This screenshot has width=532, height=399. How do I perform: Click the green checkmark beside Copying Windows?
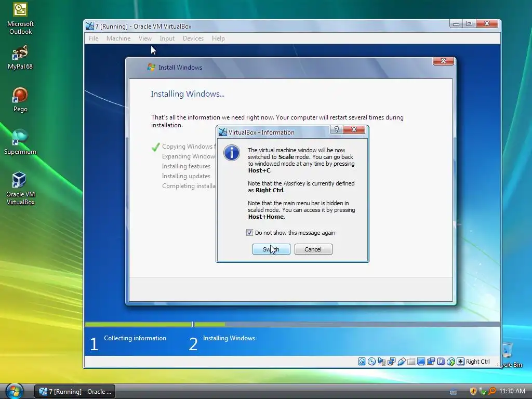155,147
